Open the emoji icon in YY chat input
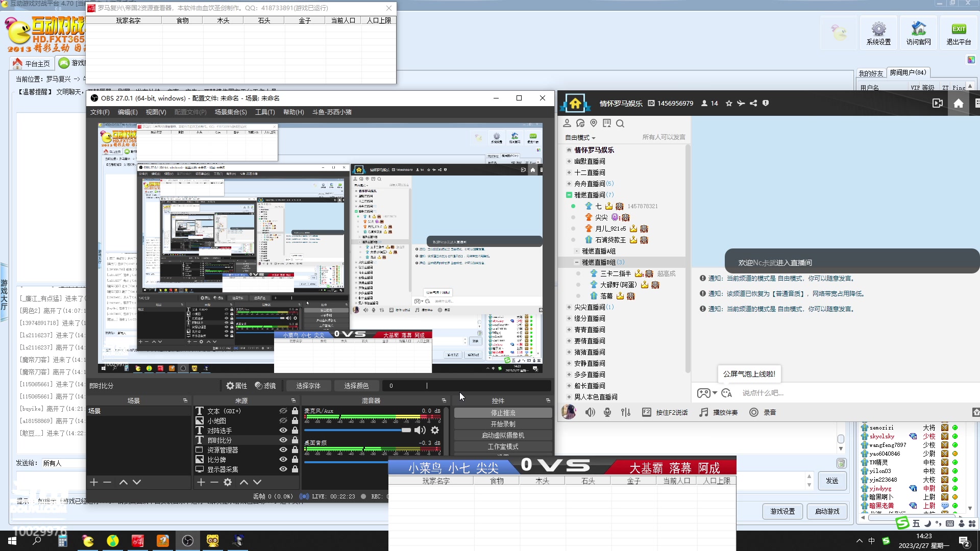 (727, 393)
